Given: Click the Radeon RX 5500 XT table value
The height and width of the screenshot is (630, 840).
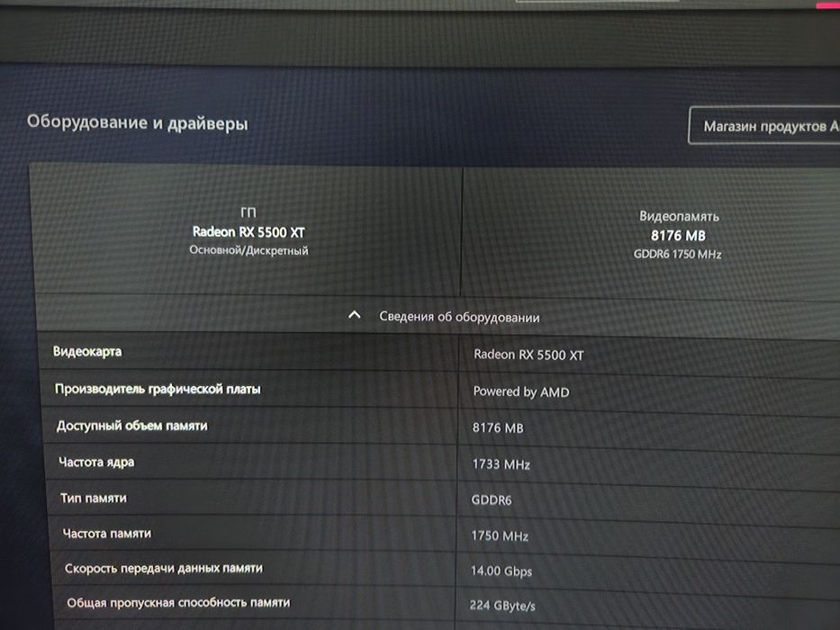Looking at the screenshot, I should click(528, 355).
